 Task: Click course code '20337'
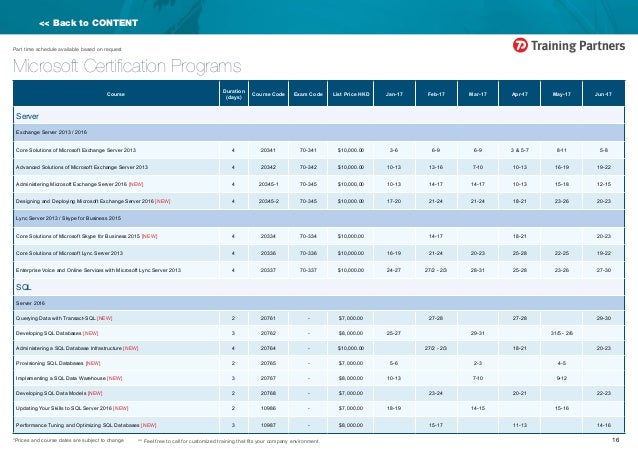268,270
